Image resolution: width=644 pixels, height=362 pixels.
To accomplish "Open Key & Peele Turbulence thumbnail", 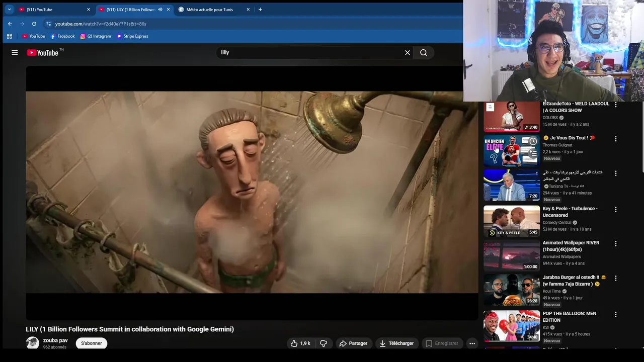I will pos(512,221).
